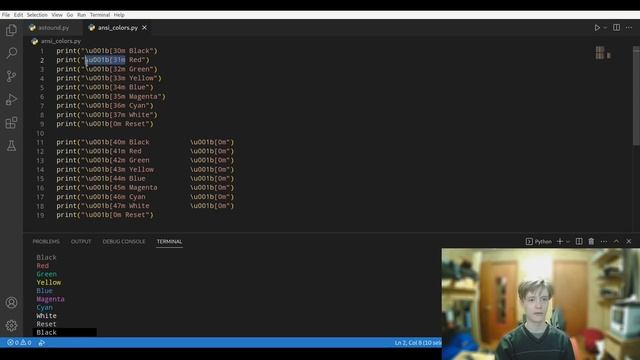Screen dimensions: 640x360
Task: Click the Python terminal profile label
Action: [539, 242]
